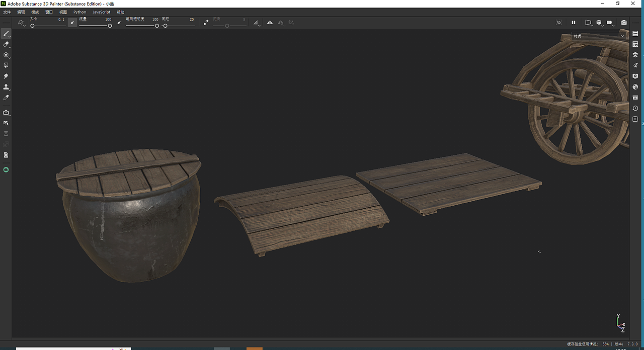The image size is (644, 350).
Task: Open the resources updater document icon
Action: coord(6,155)
